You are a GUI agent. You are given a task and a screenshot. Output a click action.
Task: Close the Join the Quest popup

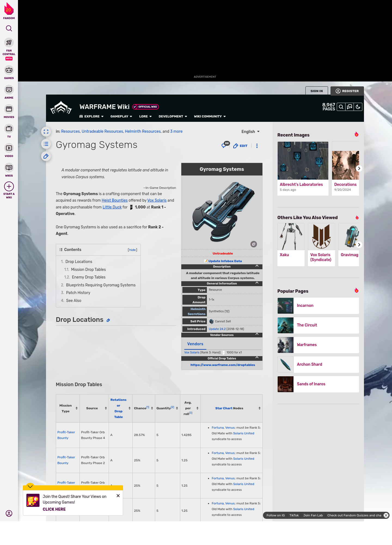click(118, 496)
